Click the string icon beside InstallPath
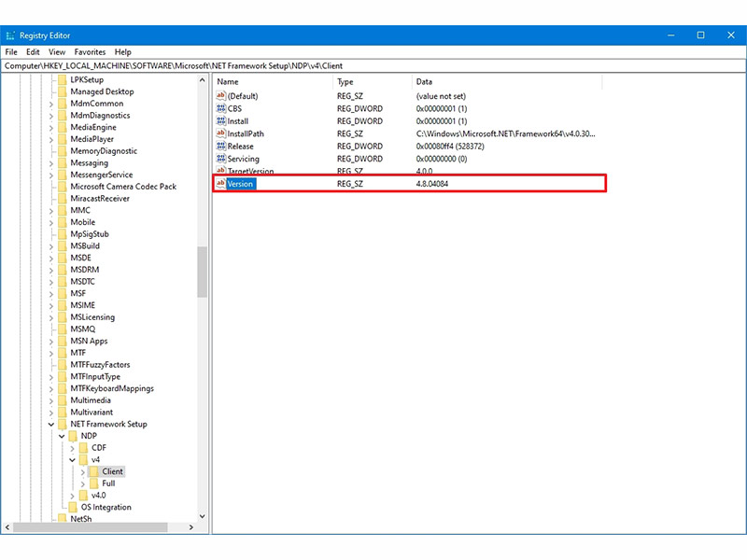The image size is (747, 560). click(x=220, y=133)
